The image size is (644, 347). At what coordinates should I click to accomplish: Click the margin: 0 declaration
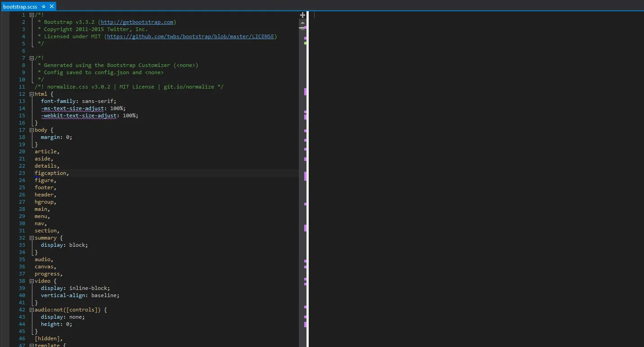(x=56, y=137)
